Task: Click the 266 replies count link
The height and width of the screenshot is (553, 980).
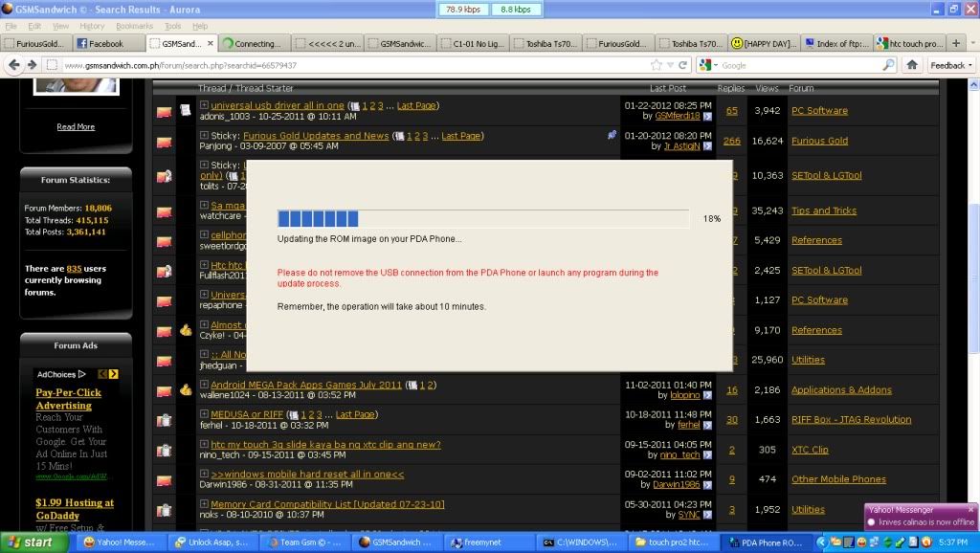Action: (x=732, y=142)
